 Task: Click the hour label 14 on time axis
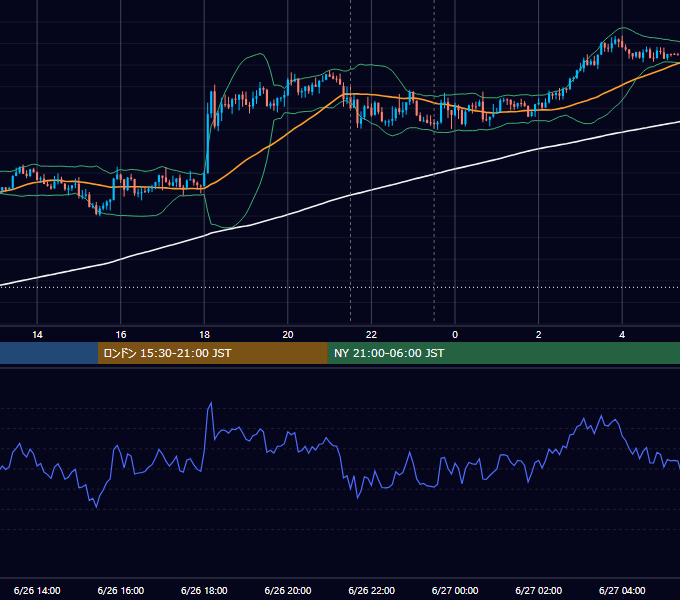pos(37,335)
